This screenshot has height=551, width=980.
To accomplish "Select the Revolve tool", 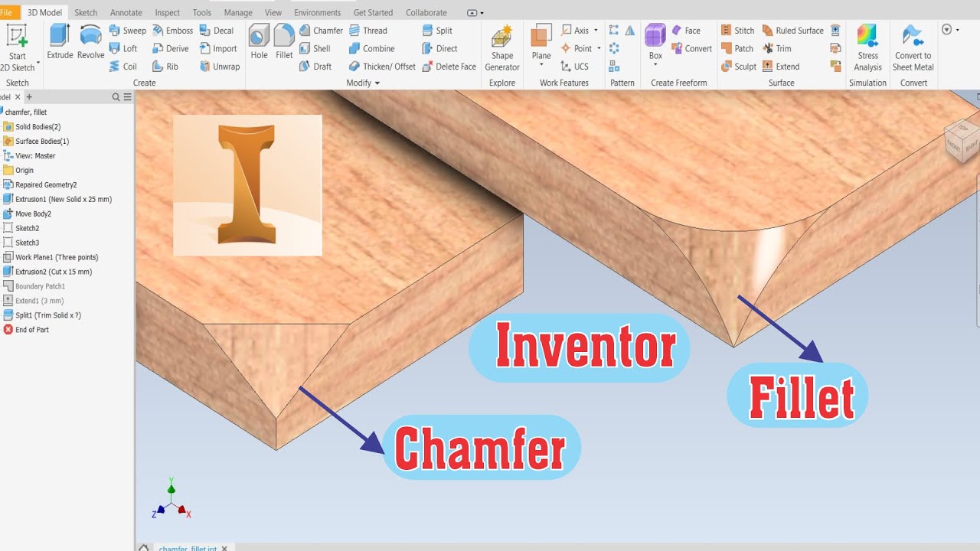I will pos(90,41).
